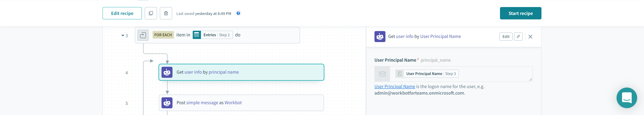644x115 pixels.
Task: Click the envelope icon beside the input field
Action: pyautogui.click(x=382, y=74)
